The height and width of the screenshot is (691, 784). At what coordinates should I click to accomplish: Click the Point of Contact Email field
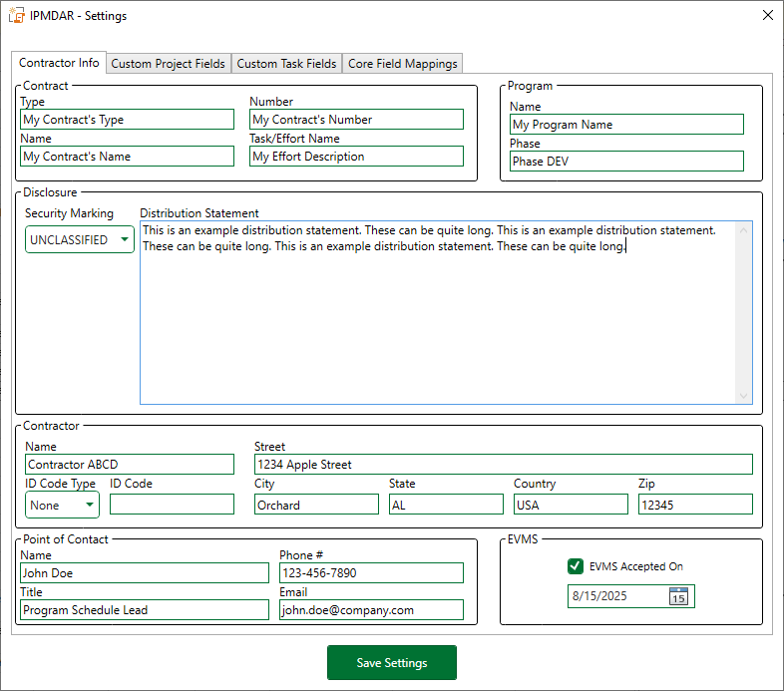(x=371, y=610)
